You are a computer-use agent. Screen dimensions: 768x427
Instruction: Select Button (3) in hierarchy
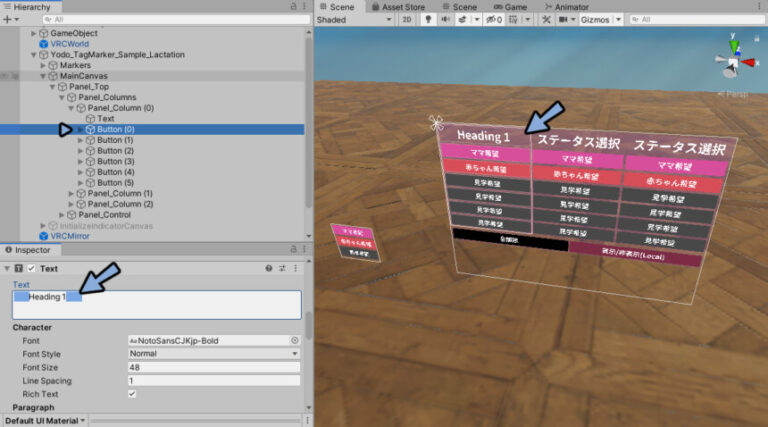pos(115,162)
